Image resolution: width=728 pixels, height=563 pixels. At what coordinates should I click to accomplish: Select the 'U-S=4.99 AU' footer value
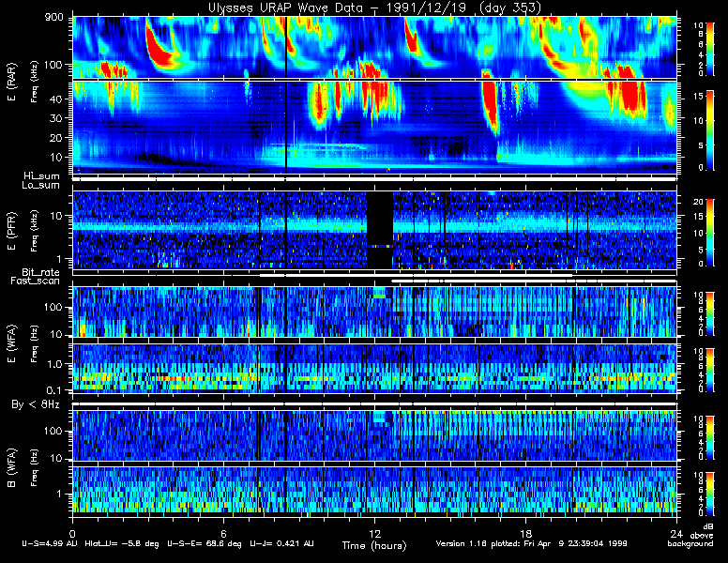point(50,543)
